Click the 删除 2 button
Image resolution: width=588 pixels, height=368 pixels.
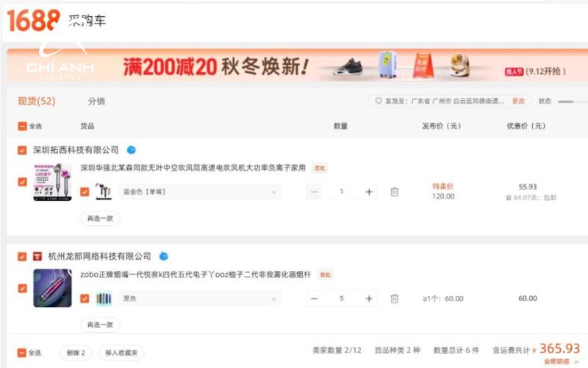coord(76,353)
